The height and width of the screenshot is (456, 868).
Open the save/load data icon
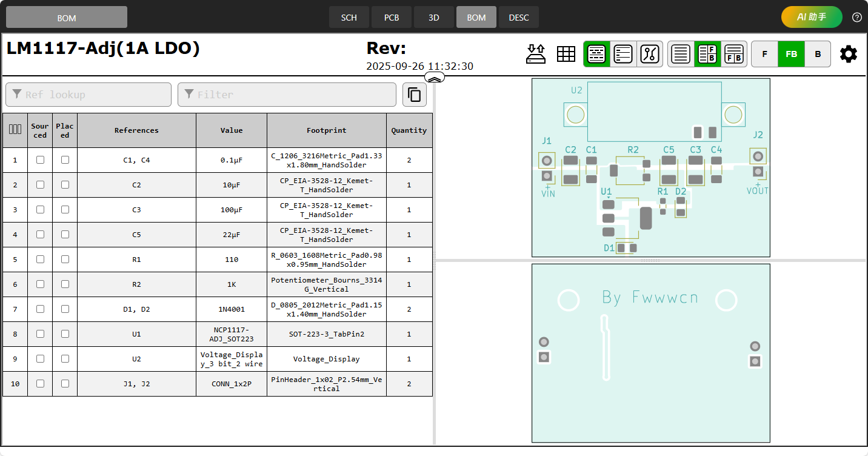coord(535,54)
